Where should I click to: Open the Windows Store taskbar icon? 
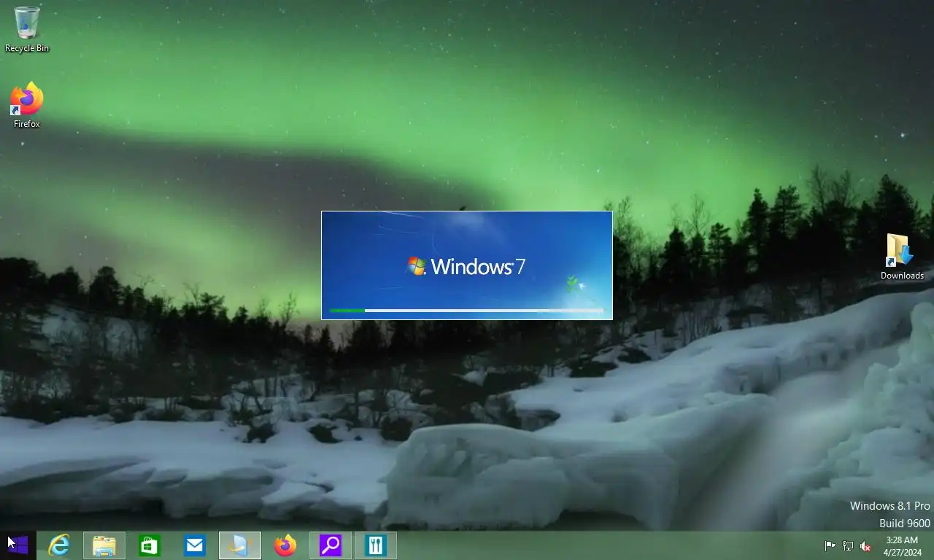point(150,545)
